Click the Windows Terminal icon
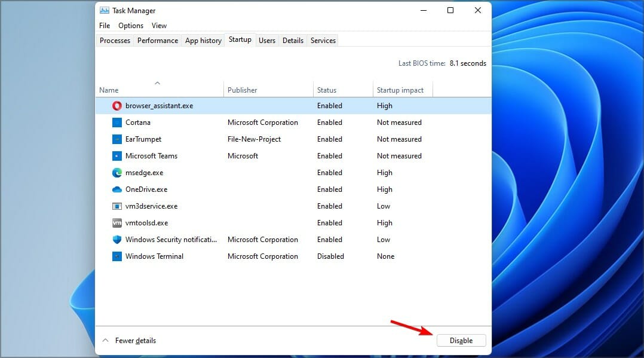This screenshot has width=644, height=358. tap(117, 256)
